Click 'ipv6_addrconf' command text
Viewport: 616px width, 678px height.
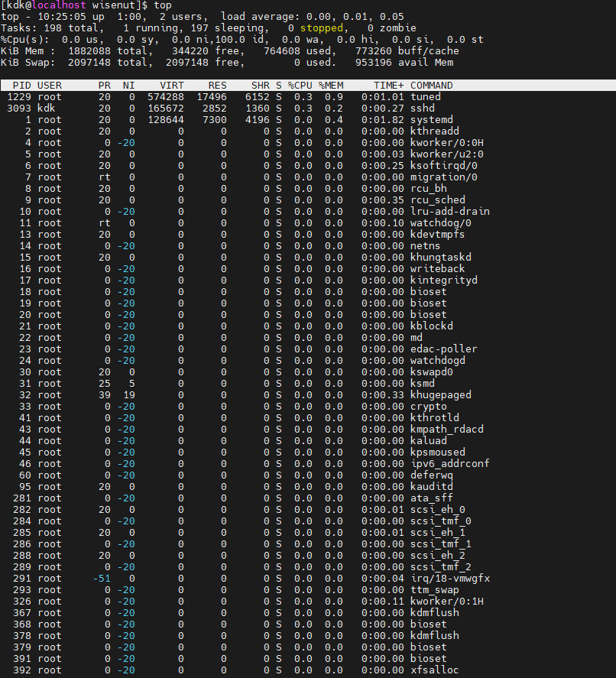point(450,463)
